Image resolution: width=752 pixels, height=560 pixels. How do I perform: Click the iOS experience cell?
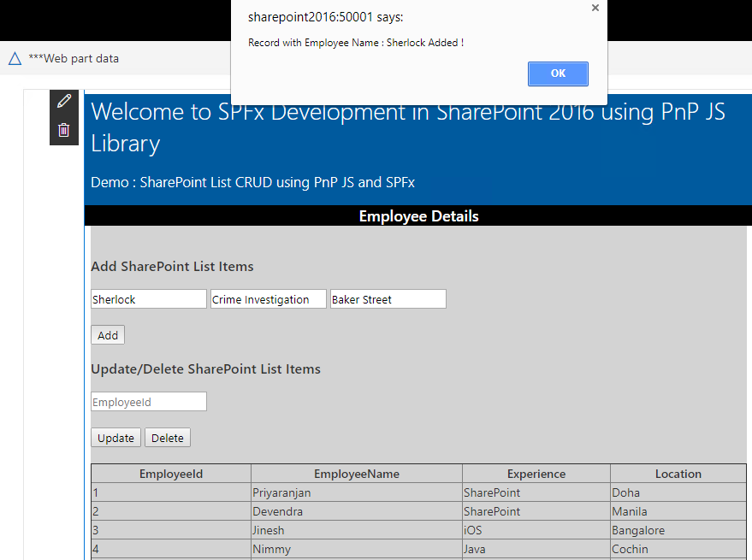(536, 530)
